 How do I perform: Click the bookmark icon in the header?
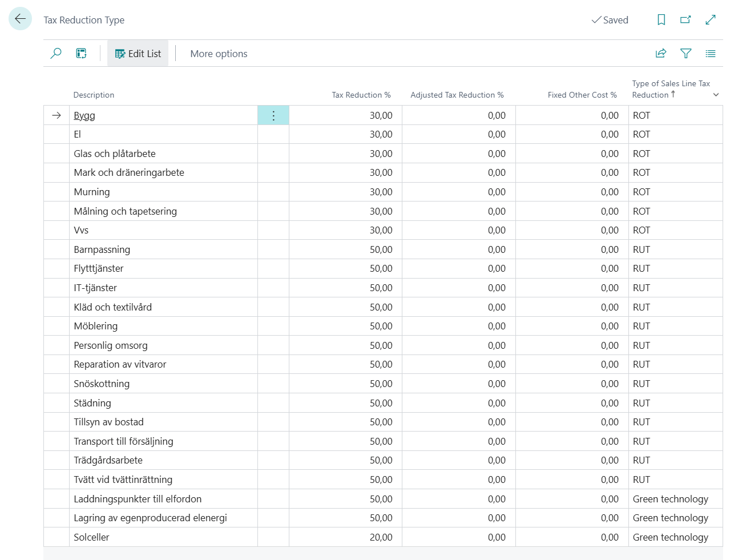tap(661, 19)
